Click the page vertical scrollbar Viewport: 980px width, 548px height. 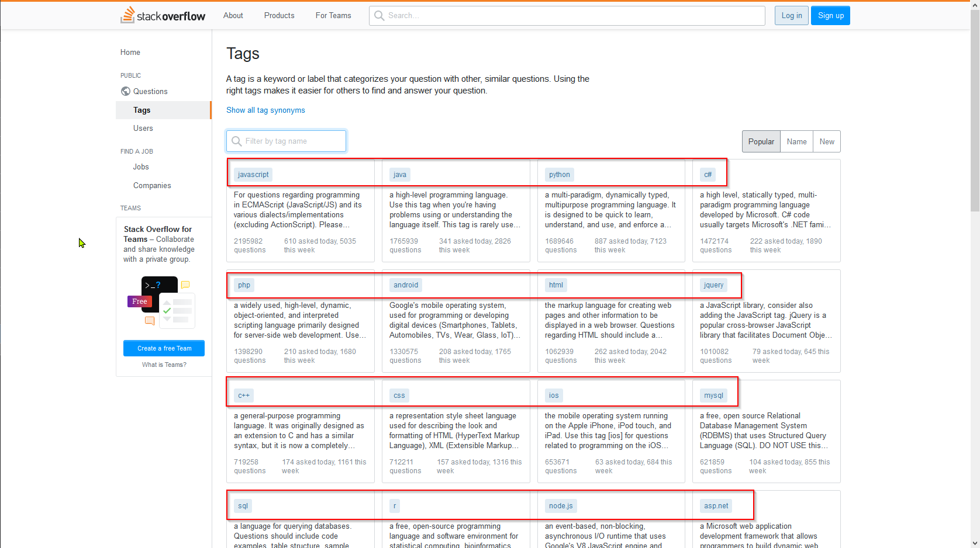(x=975, y=111)
